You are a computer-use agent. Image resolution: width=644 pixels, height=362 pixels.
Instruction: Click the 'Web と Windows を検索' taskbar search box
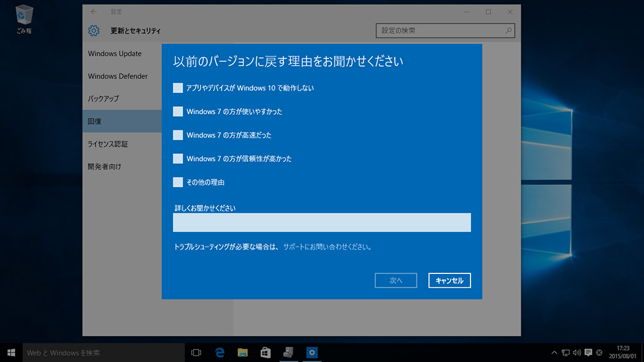(x=104, y=353)
